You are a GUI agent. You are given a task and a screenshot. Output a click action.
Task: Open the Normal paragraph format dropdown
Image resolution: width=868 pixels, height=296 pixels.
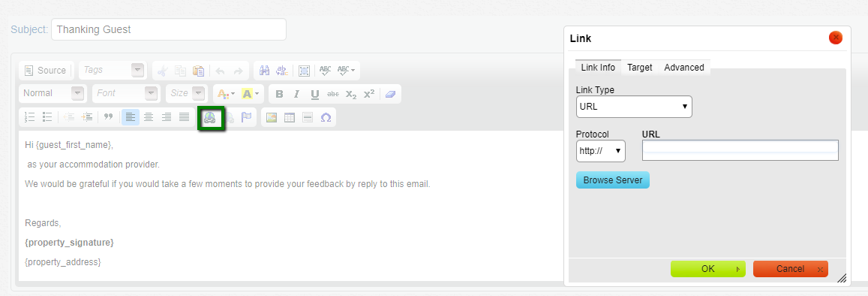(53, 94)
